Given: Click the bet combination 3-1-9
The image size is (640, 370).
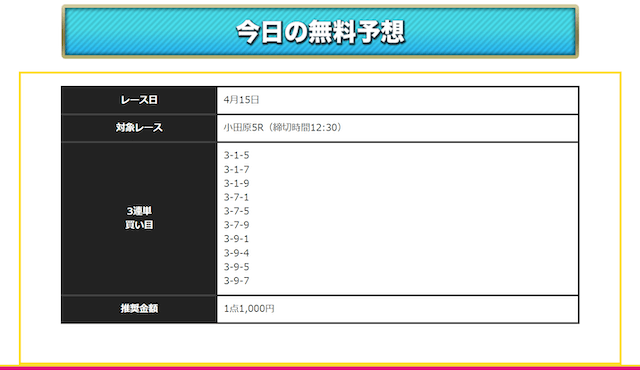Looking at the screenshot, I should click(x=236, y=183).
